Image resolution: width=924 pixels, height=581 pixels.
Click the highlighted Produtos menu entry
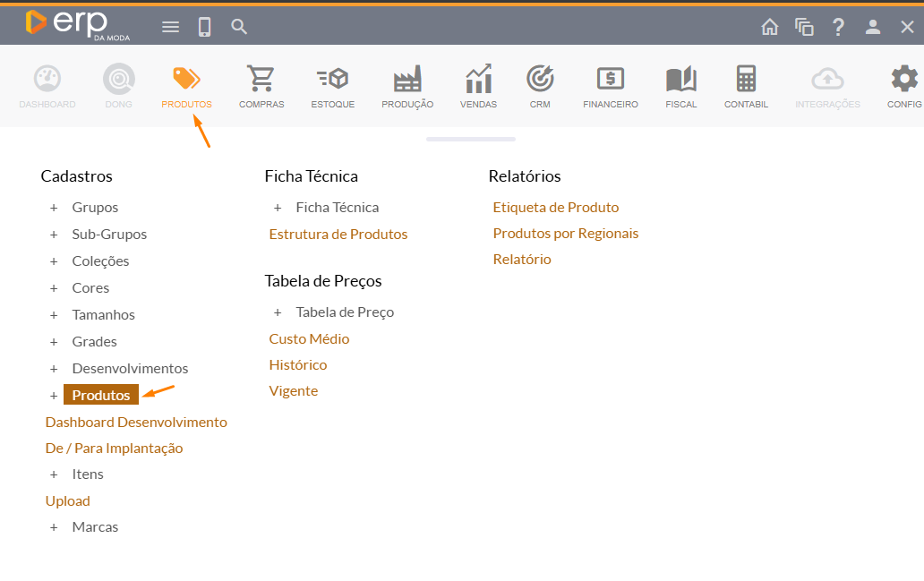(101, 395)
